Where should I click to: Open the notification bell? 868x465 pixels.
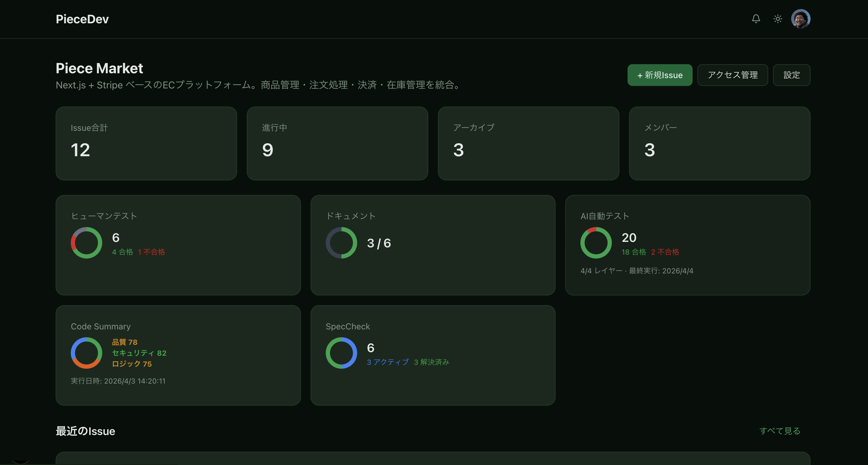(x=756, y=19)
